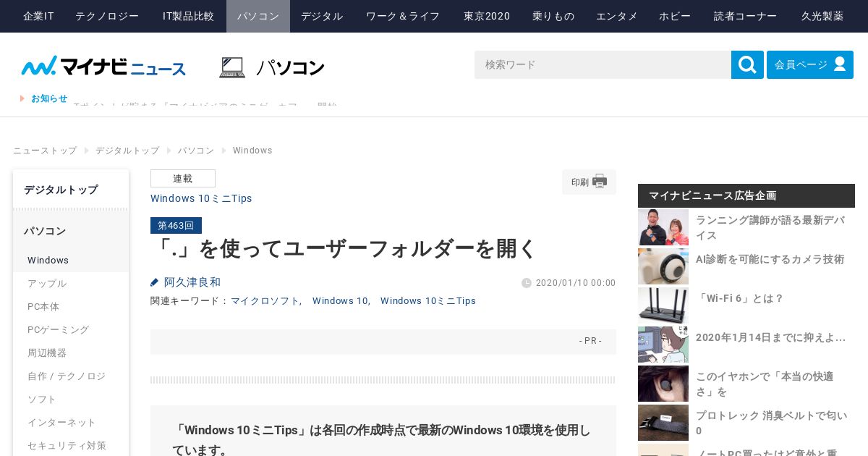Viewport: 868px width, 456px height.
Task: Click the 印刷 print button
Action: tap(589, 182)
